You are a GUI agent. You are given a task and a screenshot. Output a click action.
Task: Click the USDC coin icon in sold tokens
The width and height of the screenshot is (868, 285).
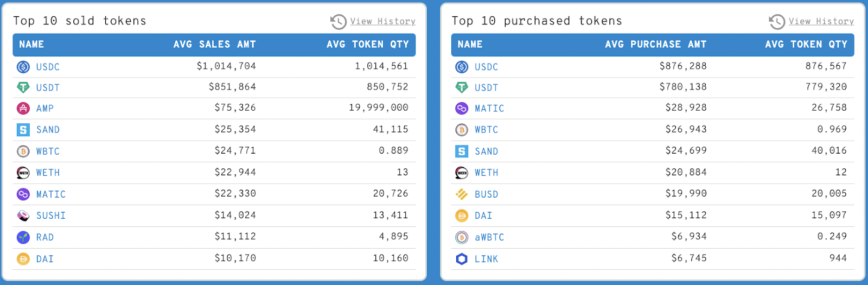23,67
